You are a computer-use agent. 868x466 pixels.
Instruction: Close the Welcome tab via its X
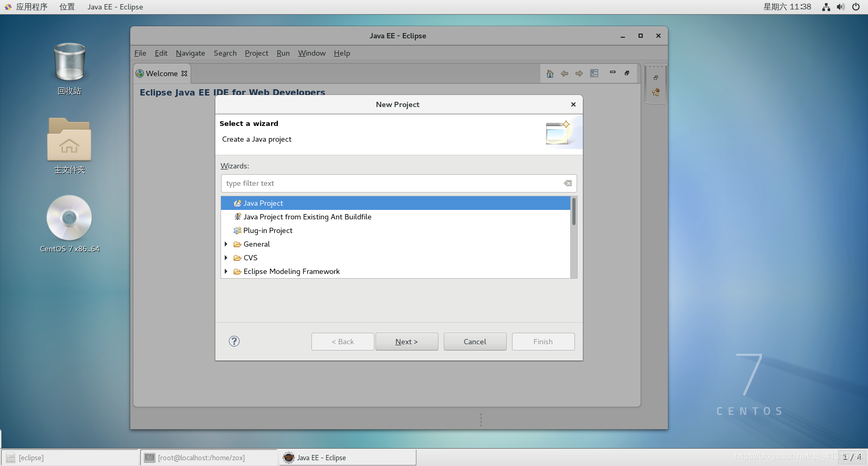[x=184, y=73]
